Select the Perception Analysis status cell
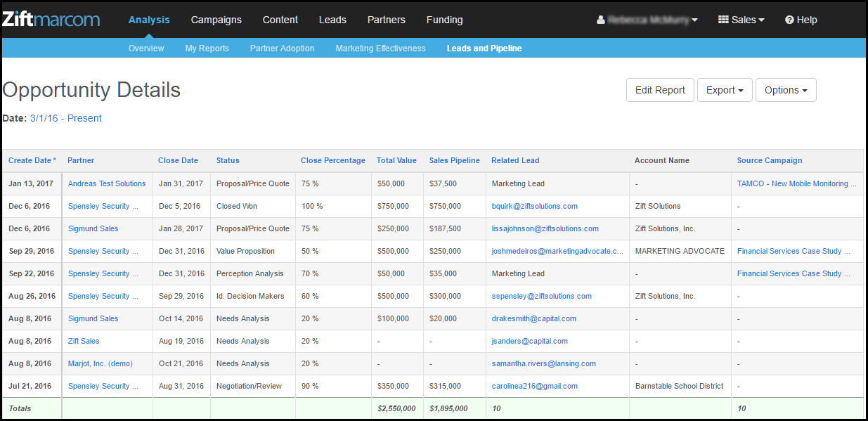 253,273
